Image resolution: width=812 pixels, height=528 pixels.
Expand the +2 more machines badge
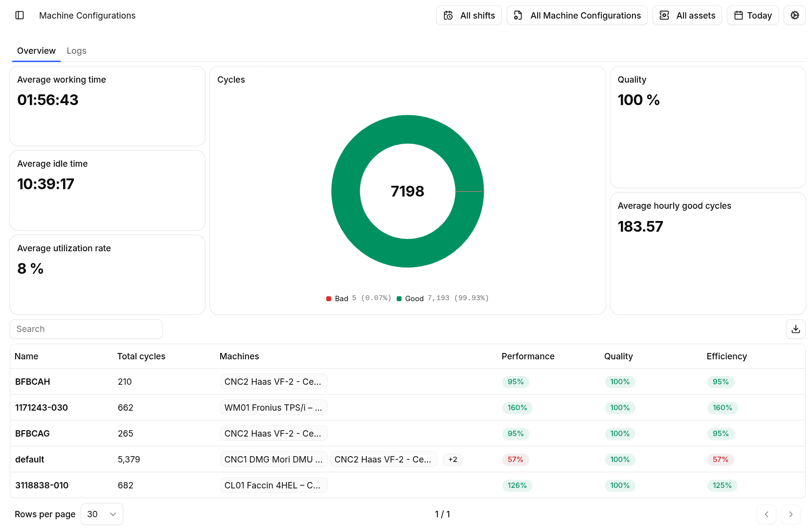(x=452, y=460)
